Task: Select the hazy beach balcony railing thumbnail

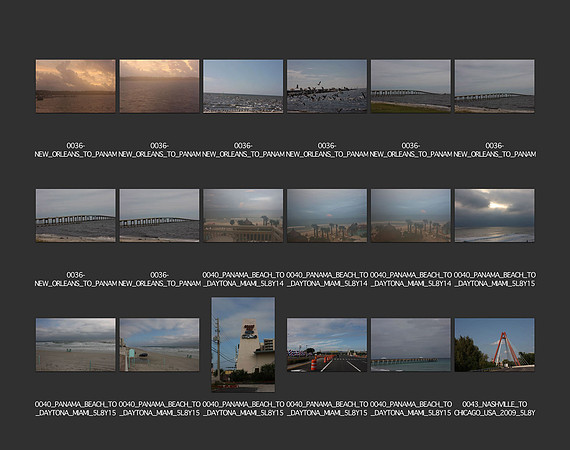Action: click(x=243, y=215)
